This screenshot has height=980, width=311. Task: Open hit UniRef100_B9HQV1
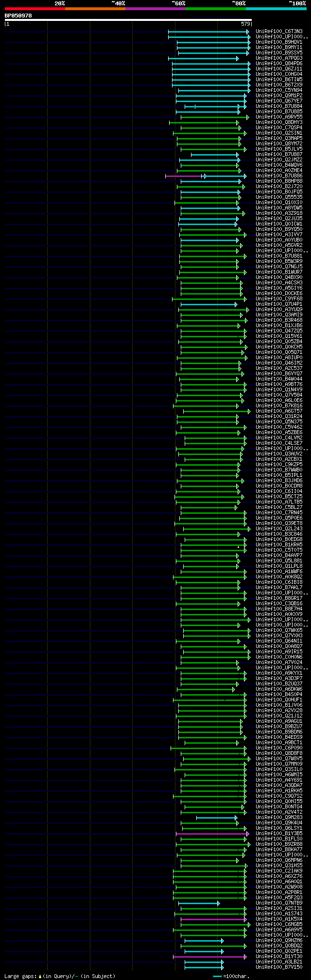(x=279, y=42)
